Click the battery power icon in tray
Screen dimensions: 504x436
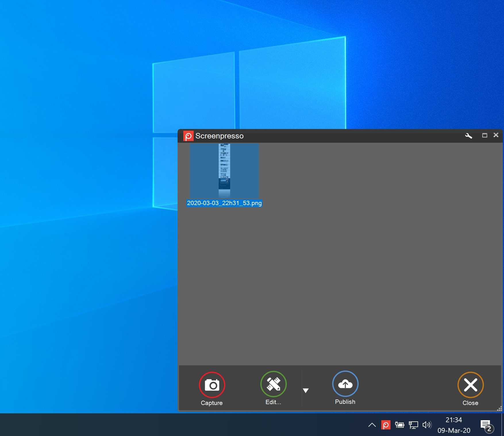pyautogui.click(x=399, y=425)
